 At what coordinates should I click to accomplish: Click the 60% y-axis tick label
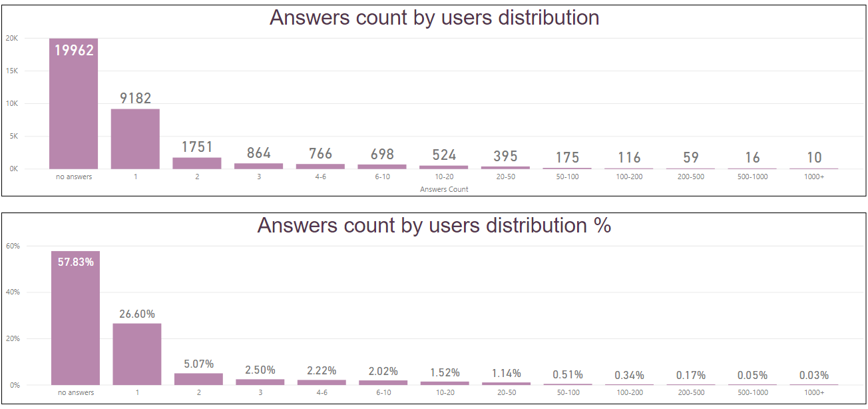[13, 246]
